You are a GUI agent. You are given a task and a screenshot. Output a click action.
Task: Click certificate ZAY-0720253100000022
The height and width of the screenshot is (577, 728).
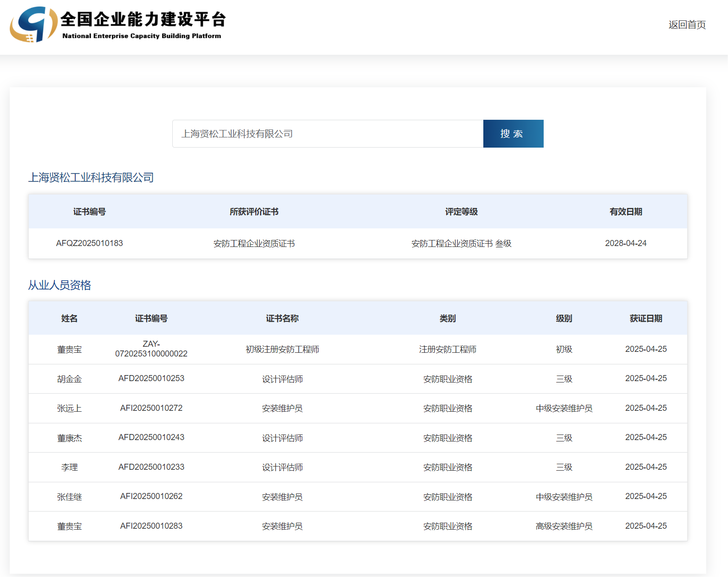(151, 349)
